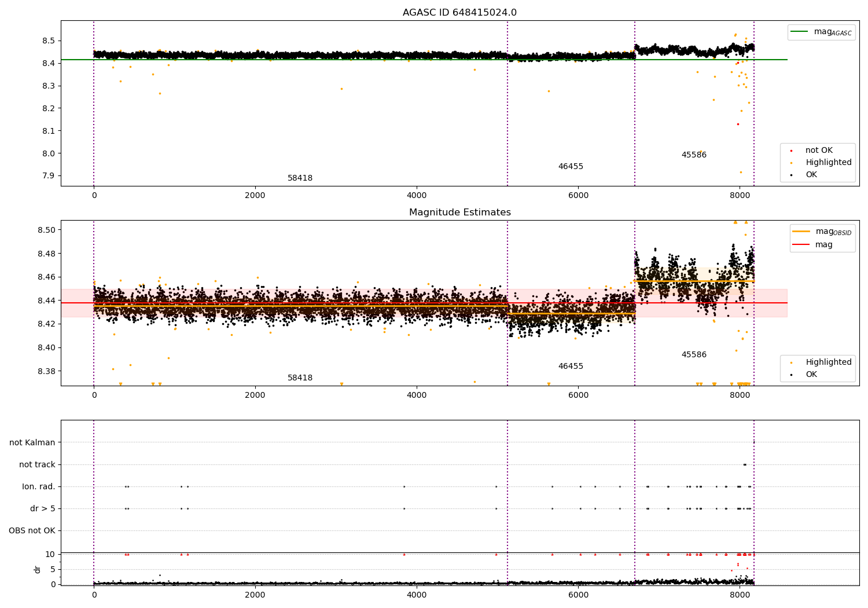
Task: Click y-tick 8.44 on middle plot
Action: pyautogui.click(x=46, y=301)
